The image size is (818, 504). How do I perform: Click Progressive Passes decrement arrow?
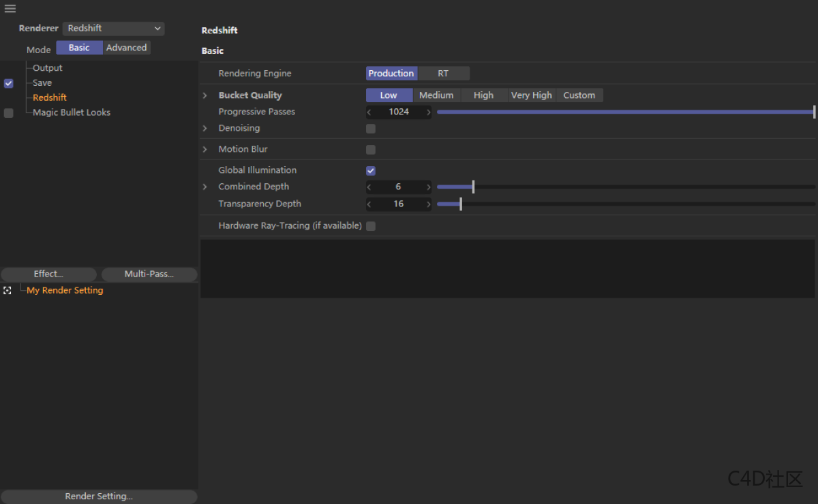pos(369,112)
